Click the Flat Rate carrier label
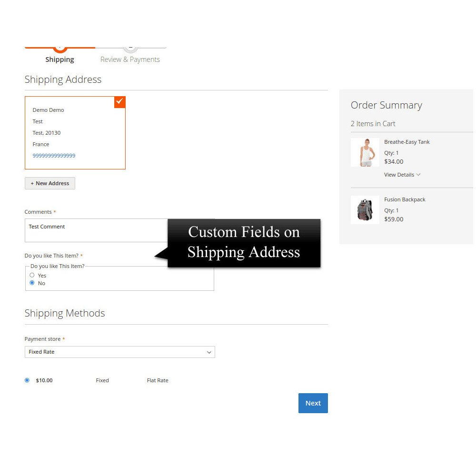This screenshot has width=476, height=476. pyautogui.click(x=158, y=380)
